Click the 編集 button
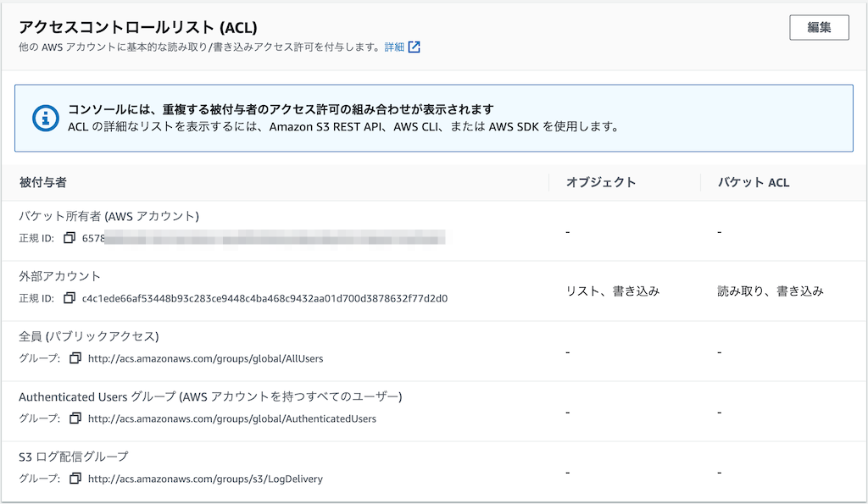Viewport: 868px width, 504px height. click(818, 27)
